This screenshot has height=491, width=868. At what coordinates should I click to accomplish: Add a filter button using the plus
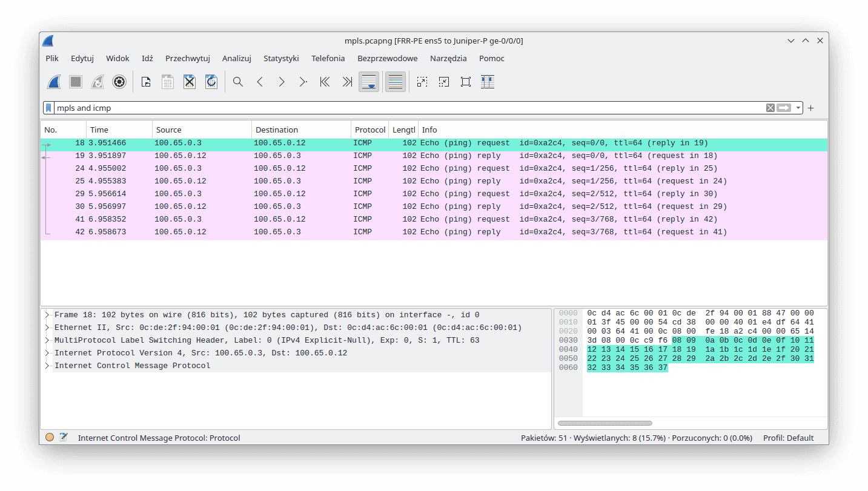(810, 107)
